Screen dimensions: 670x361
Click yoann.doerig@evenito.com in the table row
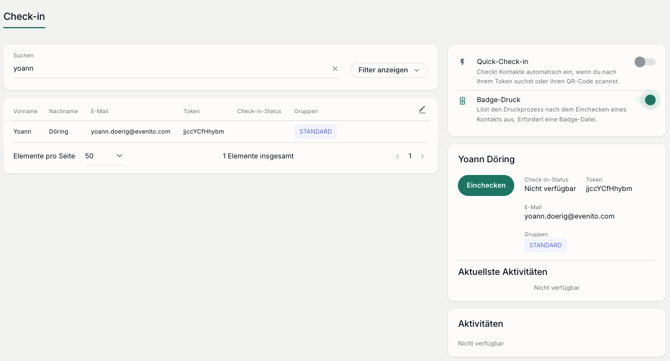click(130, 132)
